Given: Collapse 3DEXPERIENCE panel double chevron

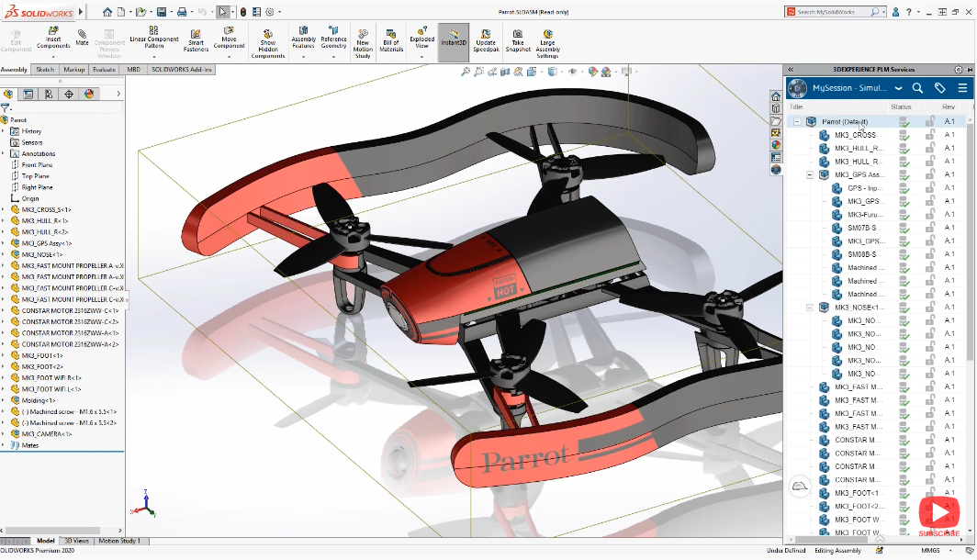Looking at the screenshot, I should (791, 70).
